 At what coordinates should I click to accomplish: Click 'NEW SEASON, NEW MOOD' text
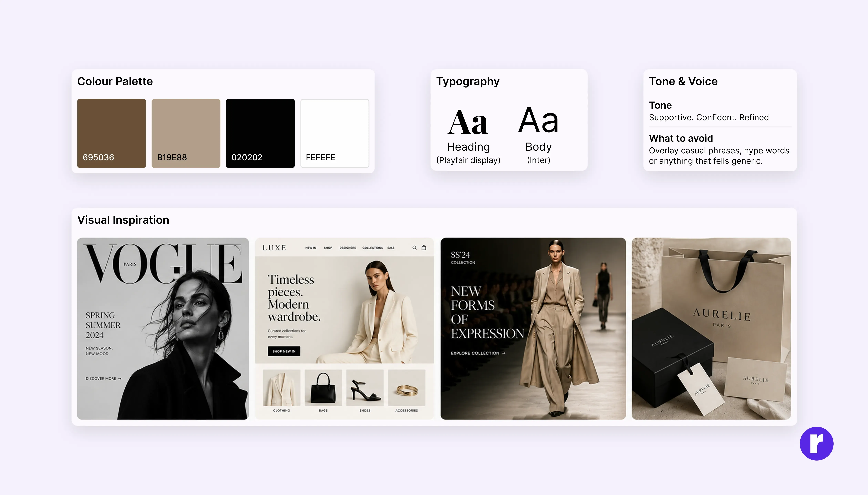(x=99, y=351)
